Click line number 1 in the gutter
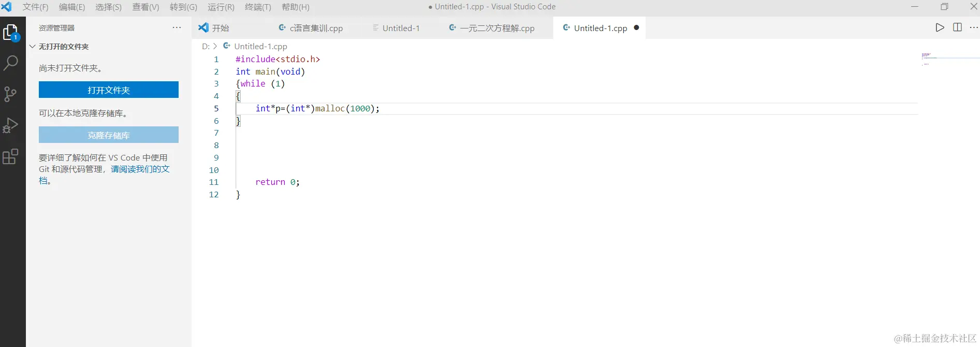 coord(216,59)
